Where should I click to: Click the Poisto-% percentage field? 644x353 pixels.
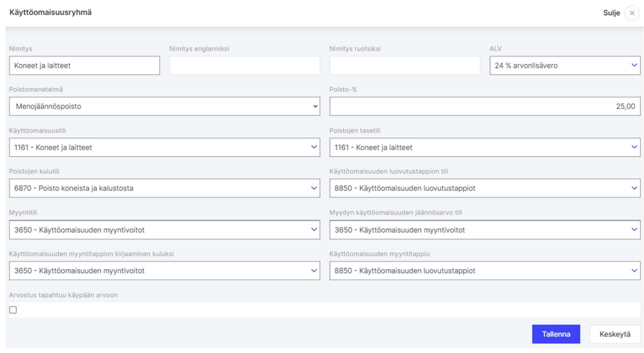[485, 106]
